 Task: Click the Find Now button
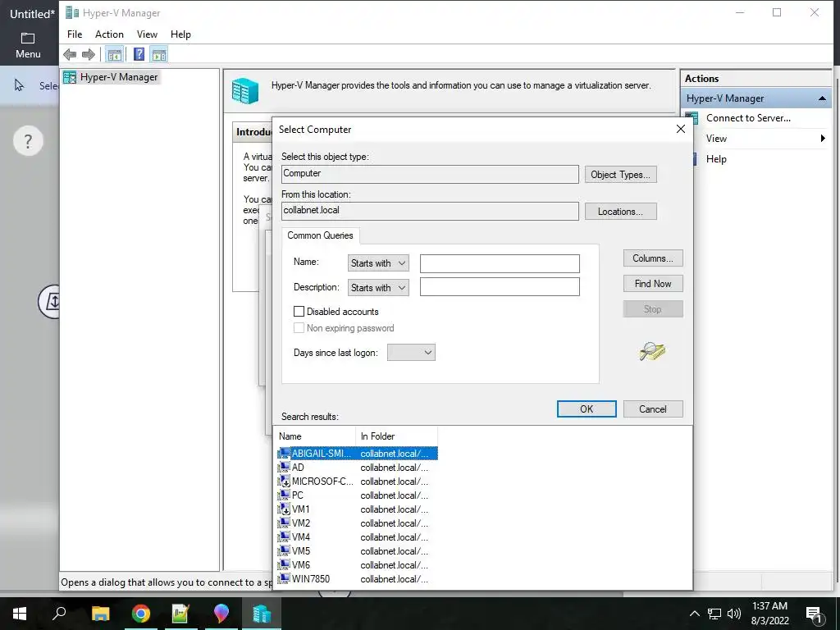652,283
